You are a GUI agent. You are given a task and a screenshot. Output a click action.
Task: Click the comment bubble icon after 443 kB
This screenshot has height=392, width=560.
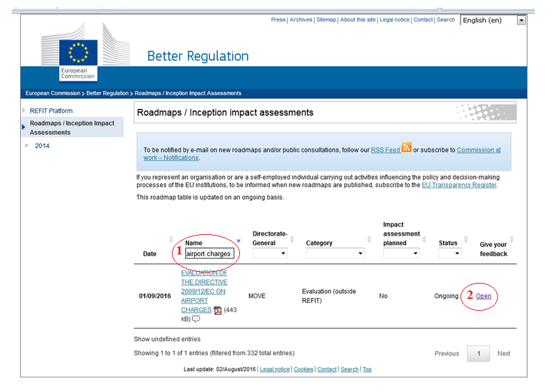click(x=195, y=319)
